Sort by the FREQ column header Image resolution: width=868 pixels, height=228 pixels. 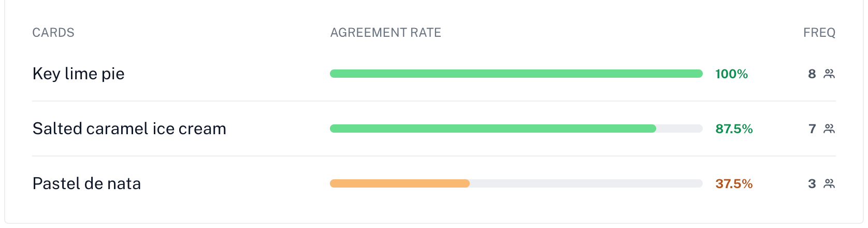(x=819, y=33)
